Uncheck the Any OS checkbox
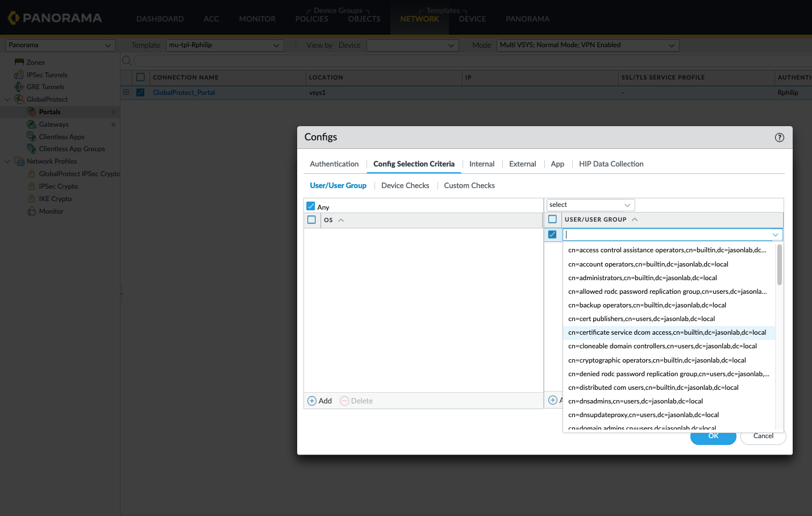 click(311, 206)
